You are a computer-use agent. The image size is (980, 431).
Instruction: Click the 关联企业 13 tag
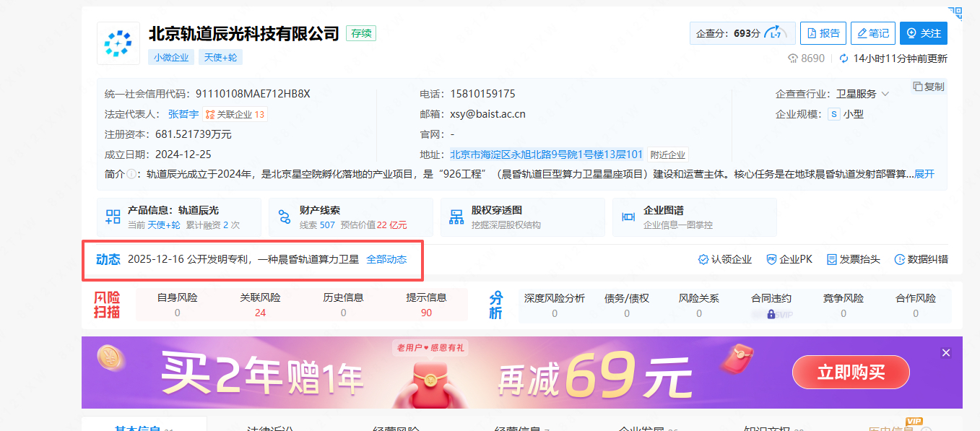tap(235, 114)
